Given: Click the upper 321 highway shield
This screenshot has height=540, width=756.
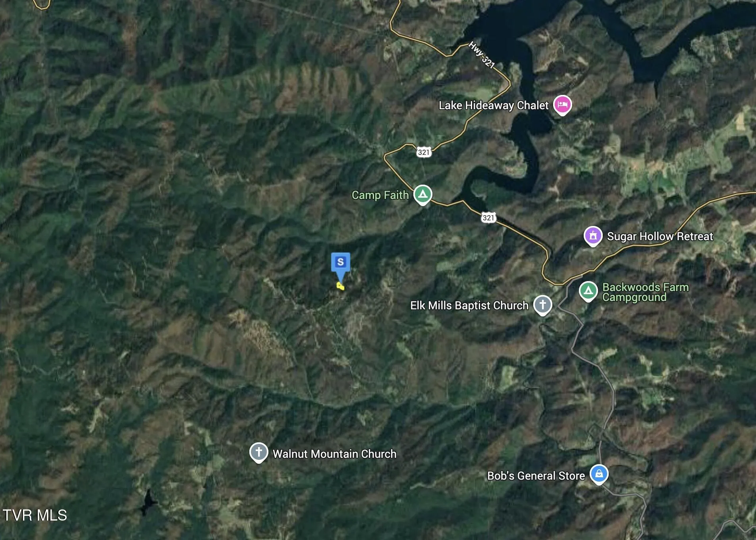Looking at the screenshot, I should [424, 152].
